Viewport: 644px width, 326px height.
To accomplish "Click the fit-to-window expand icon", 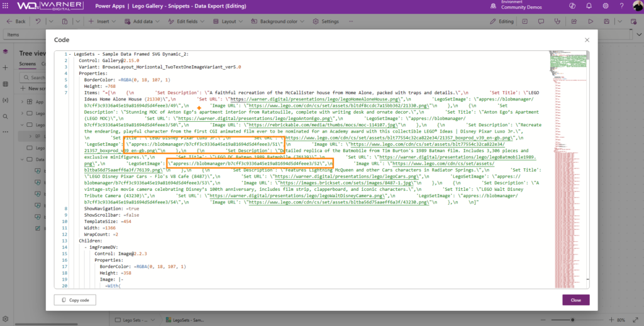I will pos(634,320).
